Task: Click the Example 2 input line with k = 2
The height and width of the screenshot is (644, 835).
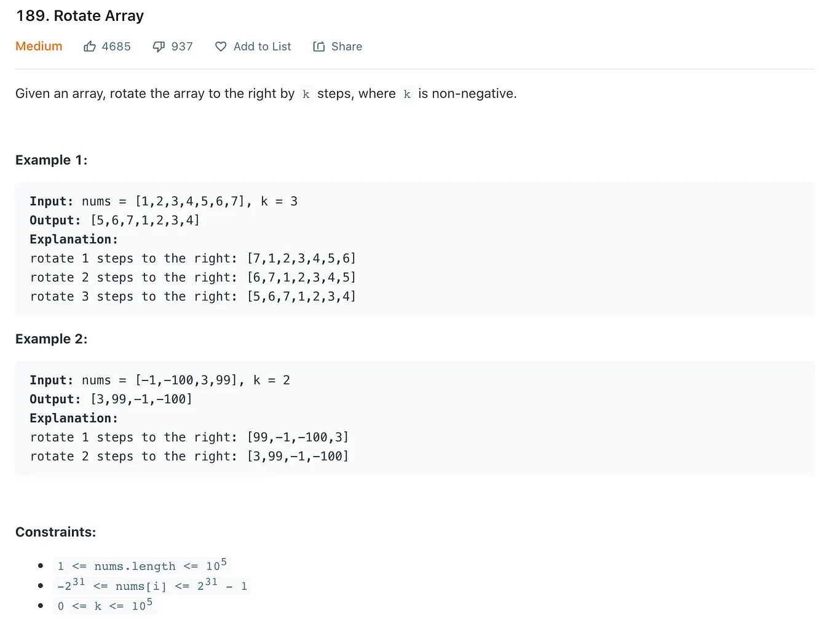Action: tap(160, 380)
